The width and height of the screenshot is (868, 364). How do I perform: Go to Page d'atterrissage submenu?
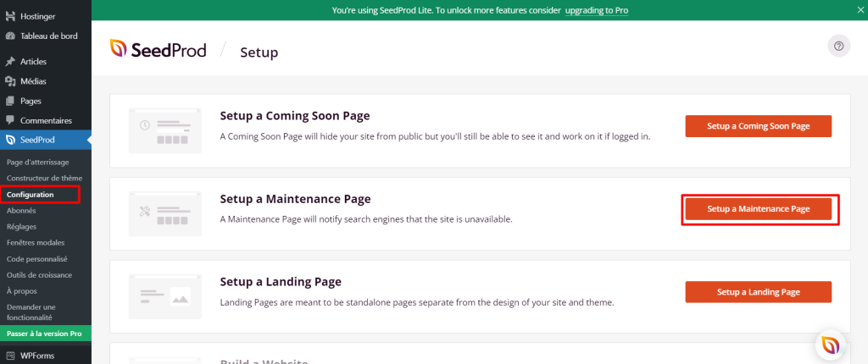37,162
